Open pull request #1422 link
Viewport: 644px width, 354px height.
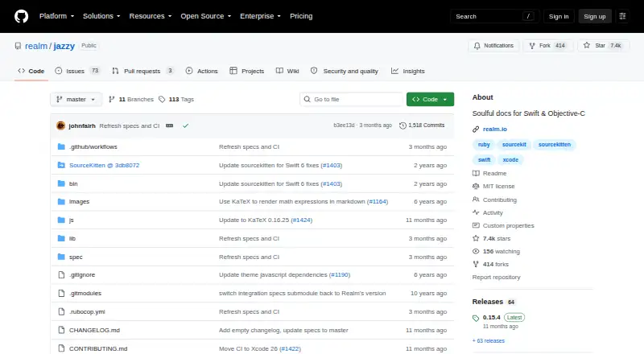point(290,348)
